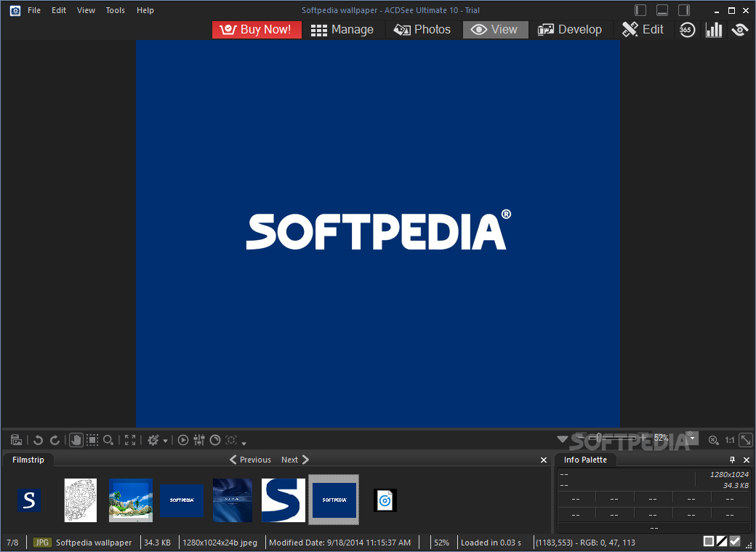Open the eye-with-arrows icon in mode bar

(740, 30)
